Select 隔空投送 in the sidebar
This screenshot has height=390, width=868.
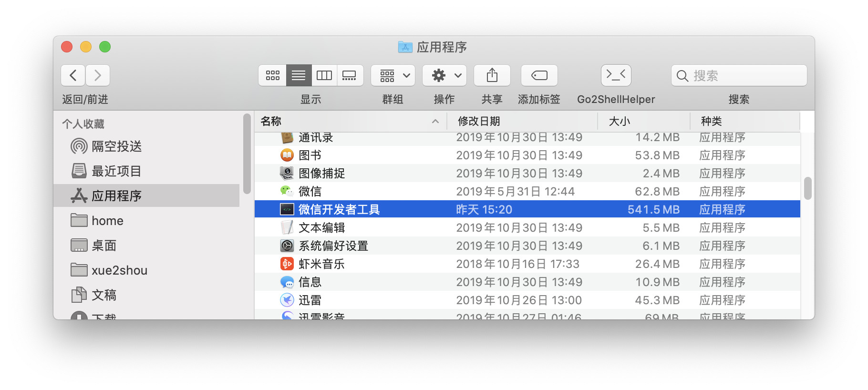coord(146,146)
